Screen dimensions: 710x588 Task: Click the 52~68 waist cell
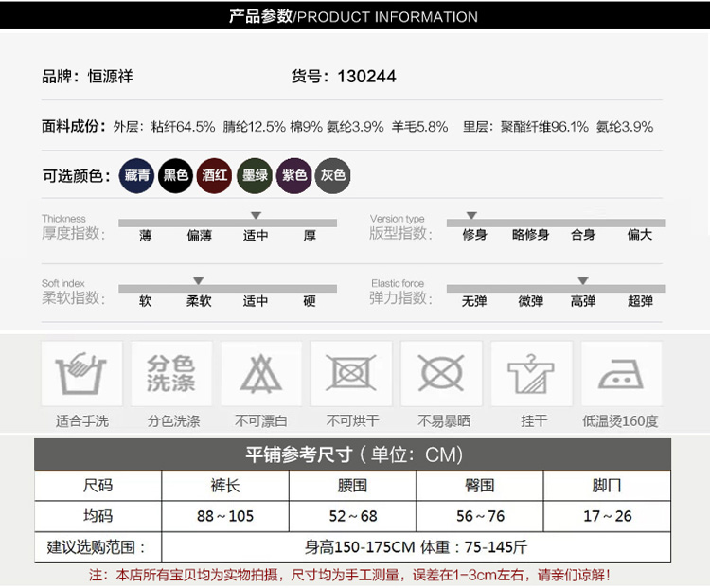353,516
